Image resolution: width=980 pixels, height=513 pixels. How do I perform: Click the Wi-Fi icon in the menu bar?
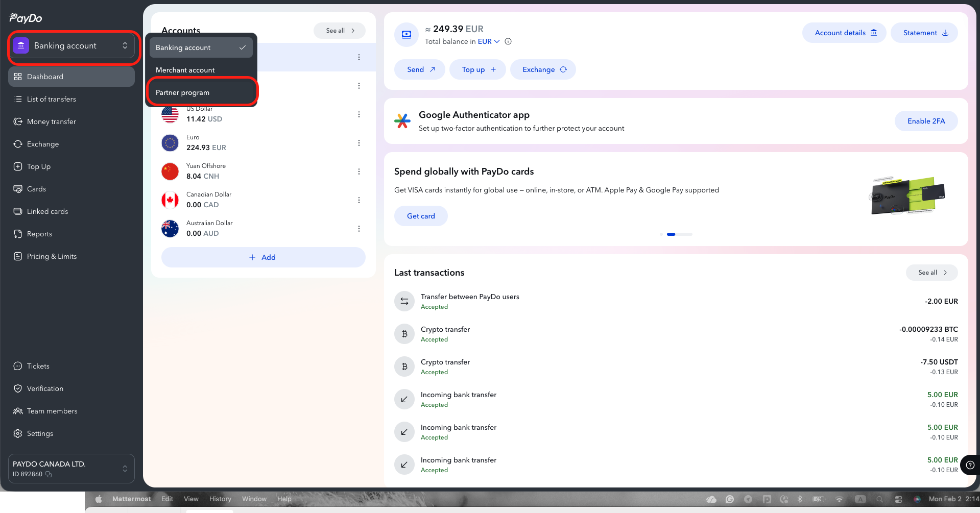tap(839, 499)
